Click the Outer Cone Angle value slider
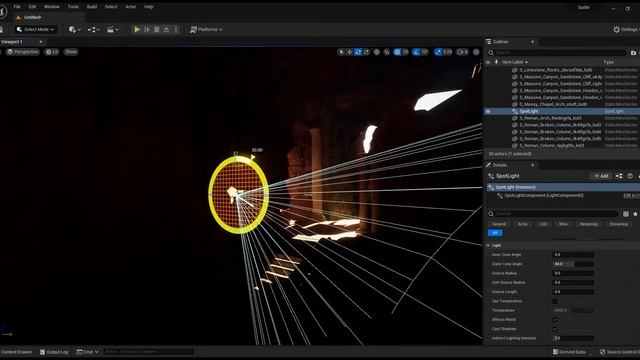This screenshot has width=640, height=360. point(573,264)
